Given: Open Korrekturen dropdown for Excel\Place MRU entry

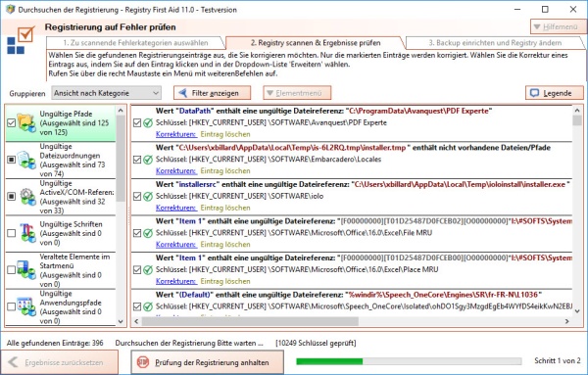Looking at the screenshot, I should point(175,281).
